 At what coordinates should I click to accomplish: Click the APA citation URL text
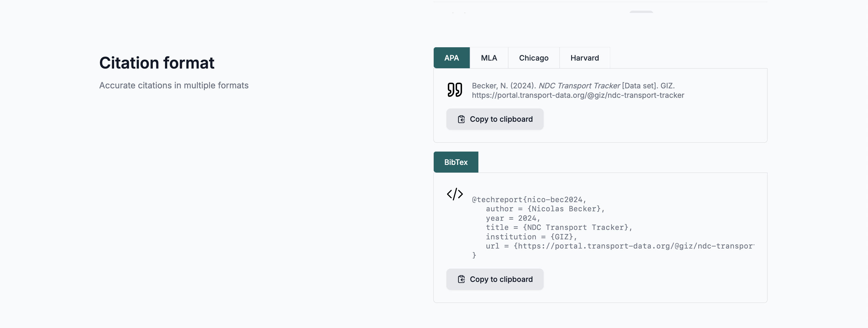(x=578, y=95)
